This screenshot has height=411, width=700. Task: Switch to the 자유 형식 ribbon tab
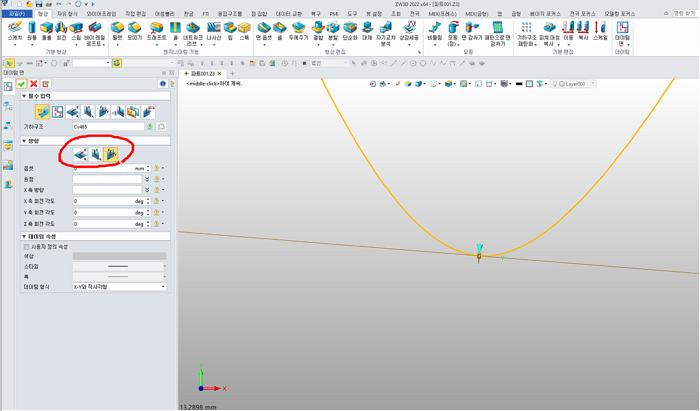(67, 14)
